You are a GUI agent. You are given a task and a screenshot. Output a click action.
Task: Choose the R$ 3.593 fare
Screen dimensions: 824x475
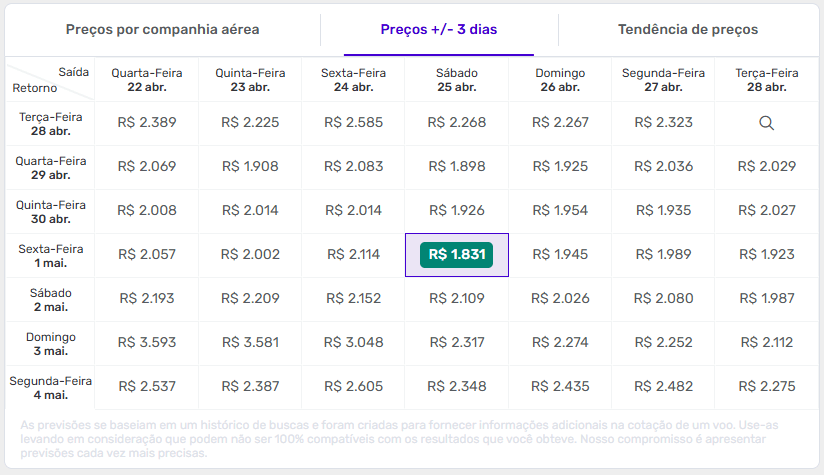(x=147, y=342)
